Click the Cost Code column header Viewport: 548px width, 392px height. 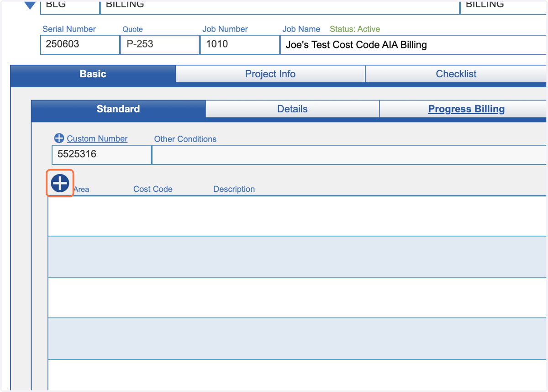[153, 189]
